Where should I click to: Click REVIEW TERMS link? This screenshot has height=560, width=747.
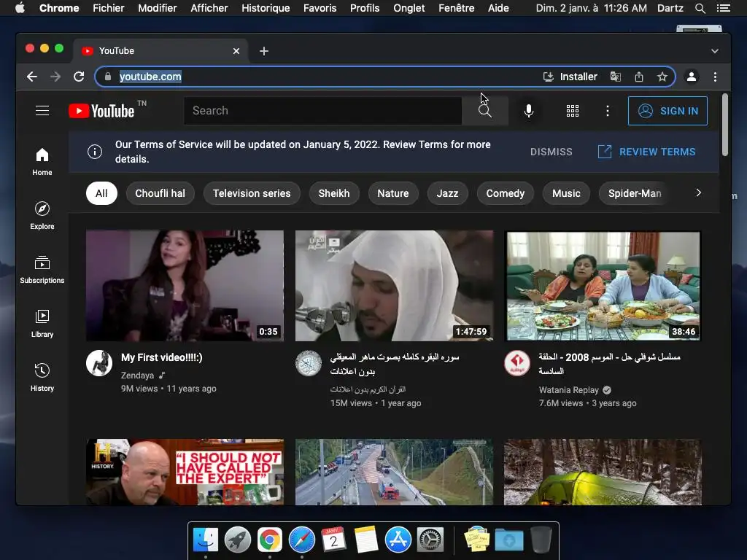646,152
